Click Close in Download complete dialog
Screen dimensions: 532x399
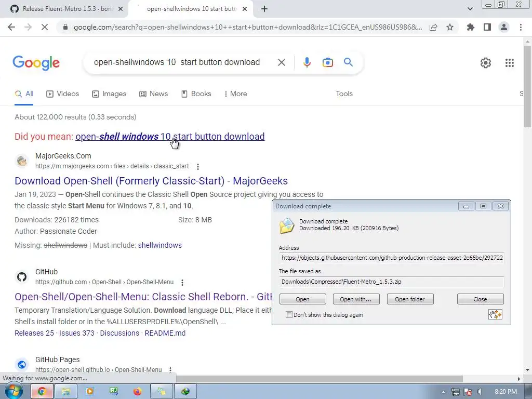(480, 299)
